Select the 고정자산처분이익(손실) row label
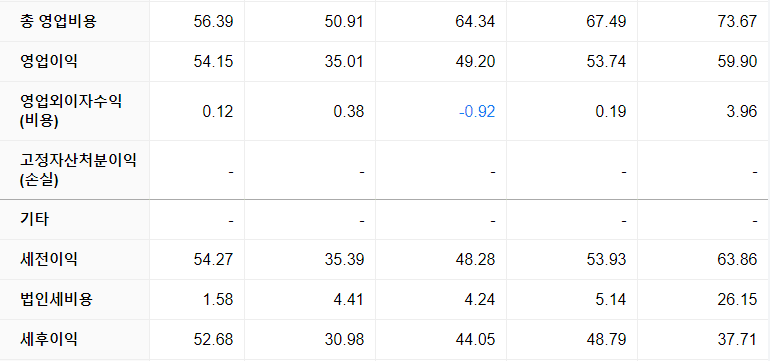 [x=78, y=170]
